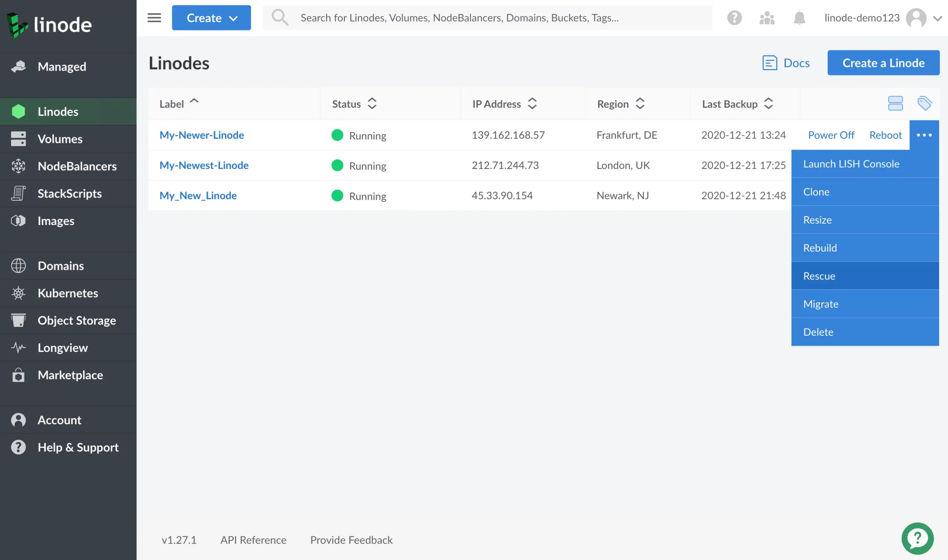Open the green help chat bubble
The height and width of the screenshot is (560, 948).
coord(918,539)
